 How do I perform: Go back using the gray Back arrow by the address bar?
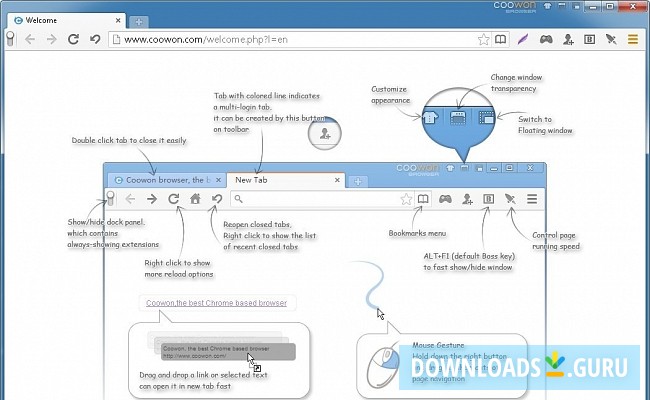(x=30, y=39)
